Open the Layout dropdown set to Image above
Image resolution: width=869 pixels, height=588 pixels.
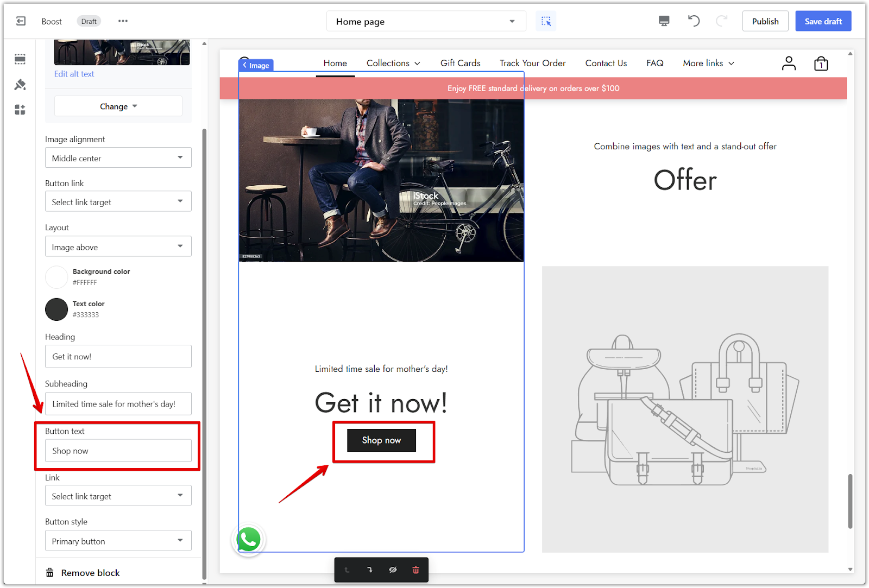click(x=118, y=246)
